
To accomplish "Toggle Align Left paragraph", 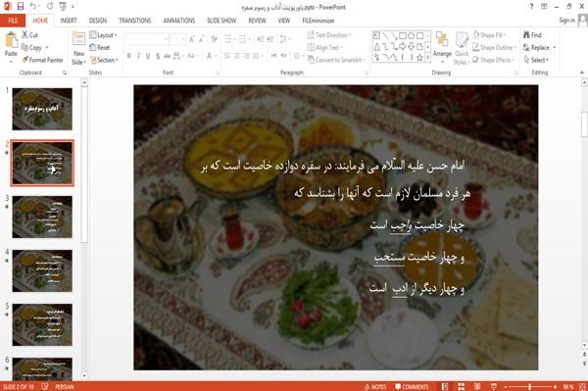I will [227, 56].
